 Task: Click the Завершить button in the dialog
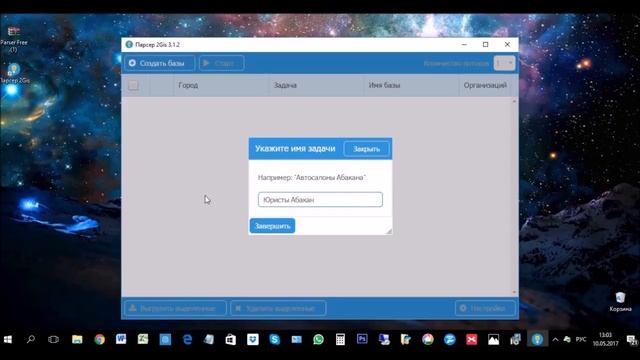click(272, 226)
